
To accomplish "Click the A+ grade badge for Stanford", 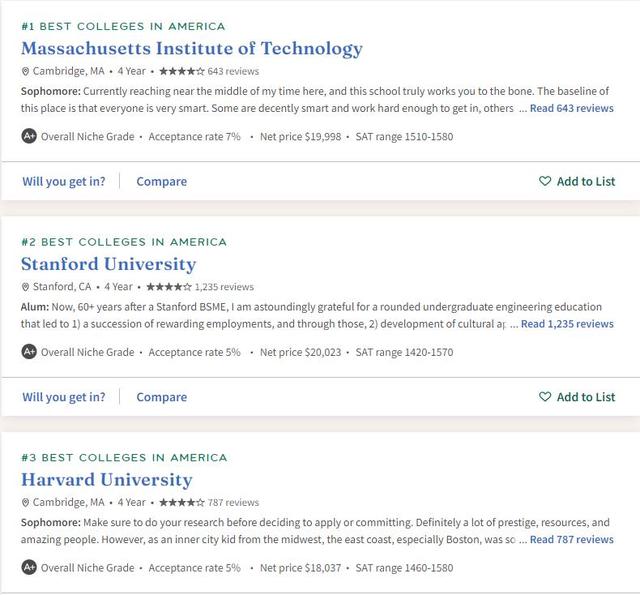I will pos(29,352).
